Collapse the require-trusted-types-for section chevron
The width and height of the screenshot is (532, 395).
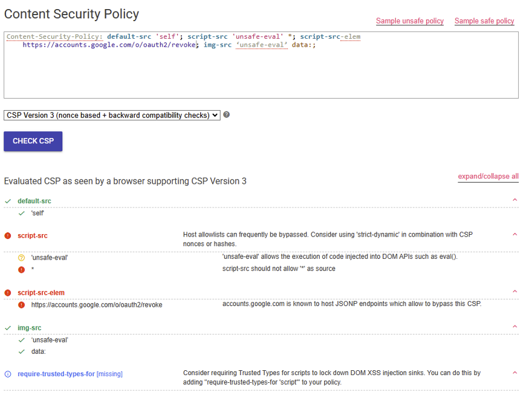pyautogui.click(x=514, y=373)
